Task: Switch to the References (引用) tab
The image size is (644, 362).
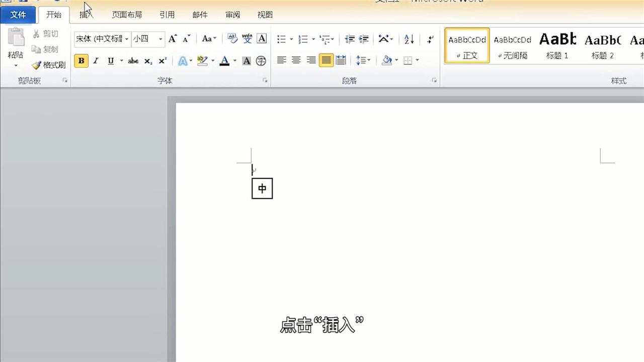Action: 167,15
